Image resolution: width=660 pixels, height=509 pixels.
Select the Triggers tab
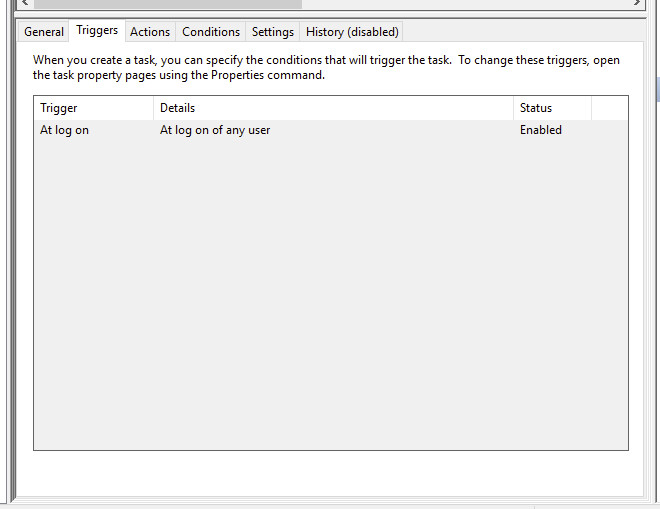click(97, 31)
